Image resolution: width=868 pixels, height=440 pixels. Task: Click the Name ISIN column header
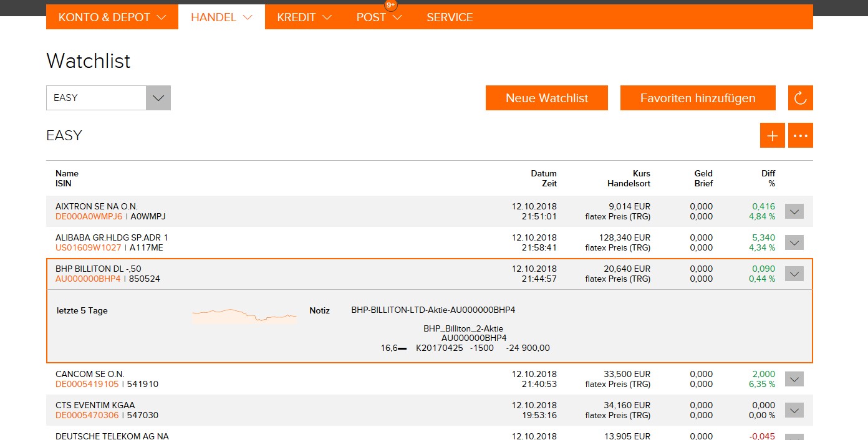67,178
